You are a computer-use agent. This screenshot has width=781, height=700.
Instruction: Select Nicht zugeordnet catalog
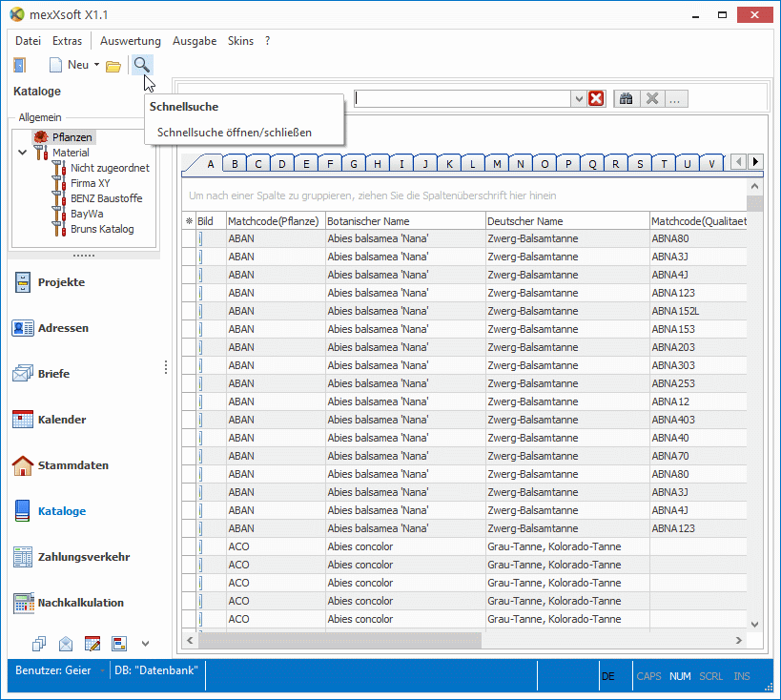(110, 168)
